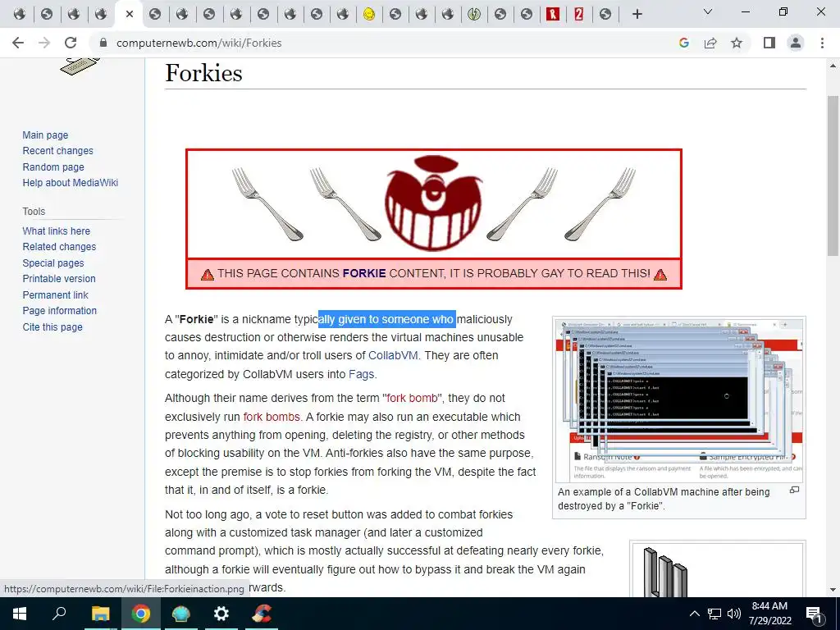This screenshot has width=840, height=630.
Task: Open Settings gear from the taskbar
Action: pyautogui.click(x=221, y=614)
